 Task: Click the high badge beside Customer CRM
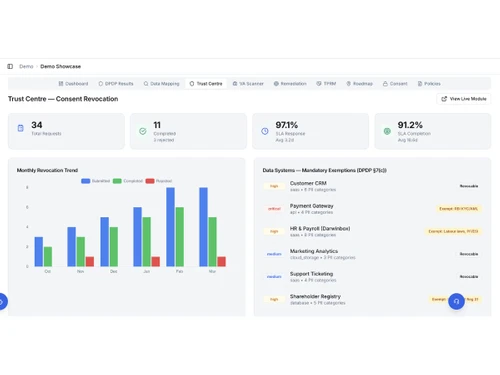274,186
